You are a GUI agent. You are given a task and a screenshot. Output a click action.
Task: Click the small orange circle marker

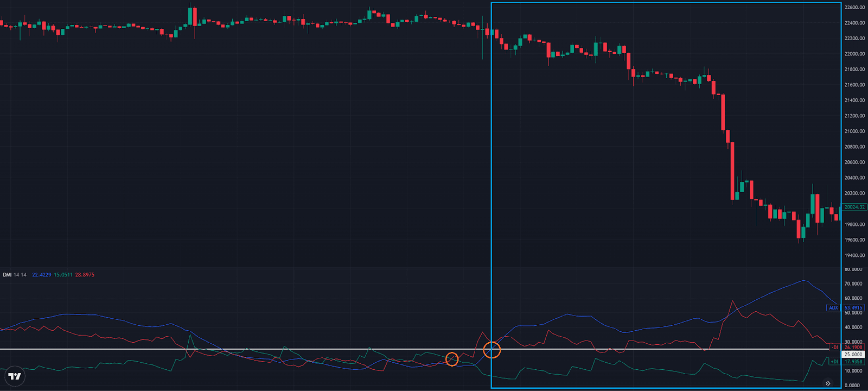(x=452, y=359)
